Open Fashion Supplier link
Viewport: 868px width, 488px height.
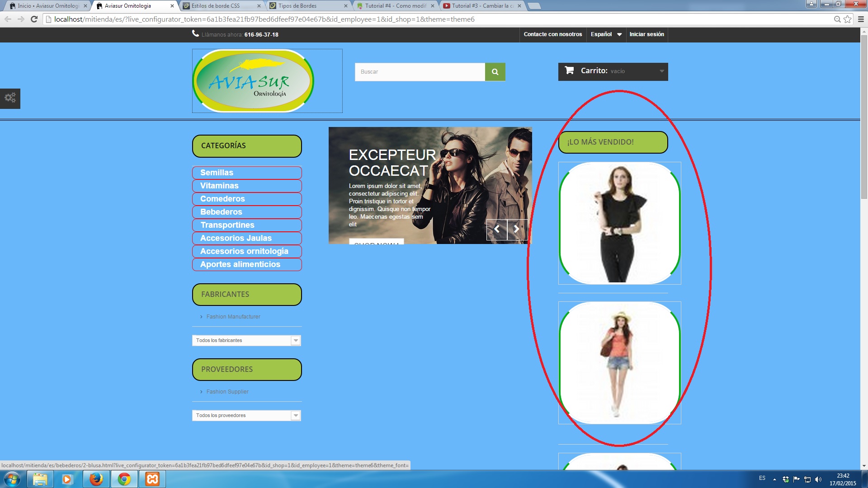click(x=227, y=392)
